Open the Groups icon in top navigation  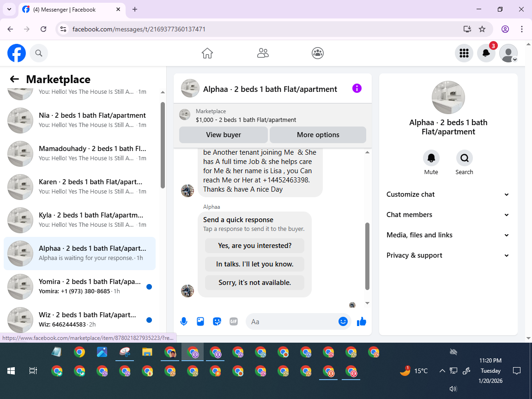[x=318, y=53]
